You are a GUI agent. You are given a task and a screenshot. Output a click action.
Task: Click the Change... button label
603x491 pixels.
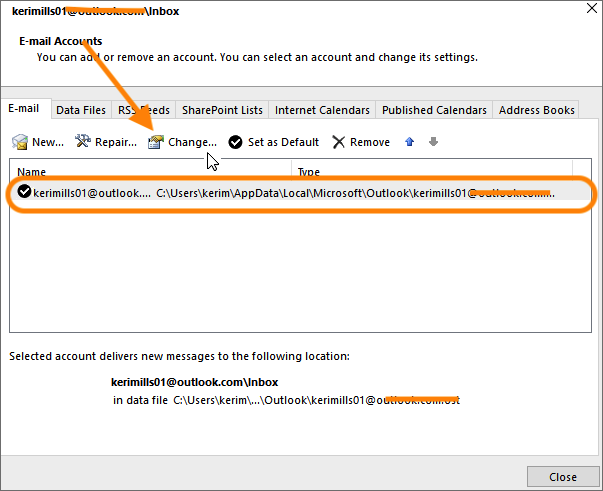[x=192, y=142]
